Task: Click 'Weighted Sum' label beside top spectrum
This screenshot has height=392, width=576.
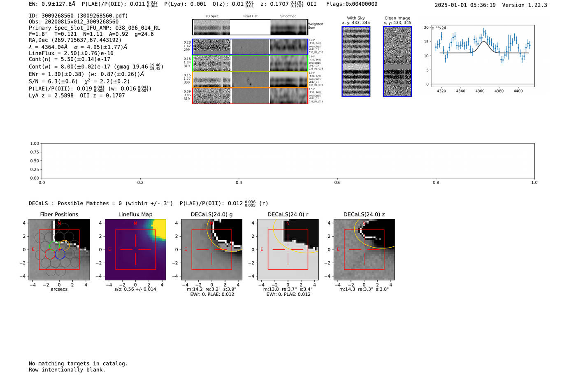Action: coord(316,26)
